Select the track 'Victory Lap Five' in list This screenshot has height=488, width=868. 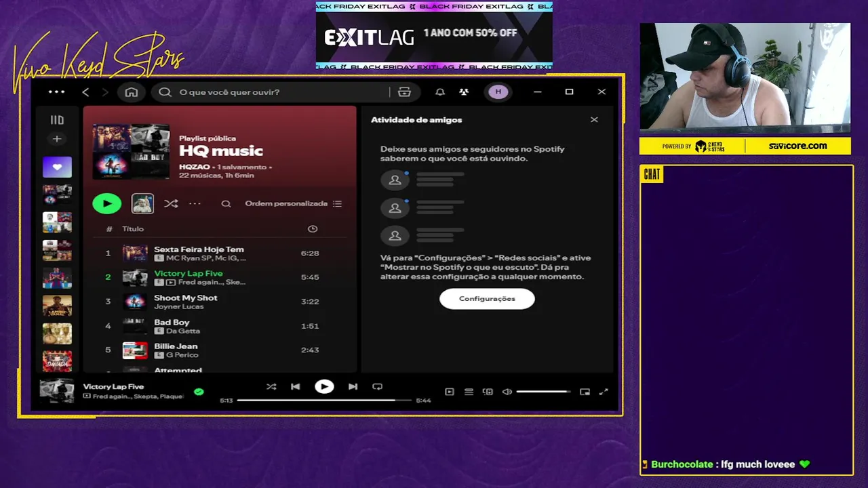pyautogui.click(x=220, y=277)
